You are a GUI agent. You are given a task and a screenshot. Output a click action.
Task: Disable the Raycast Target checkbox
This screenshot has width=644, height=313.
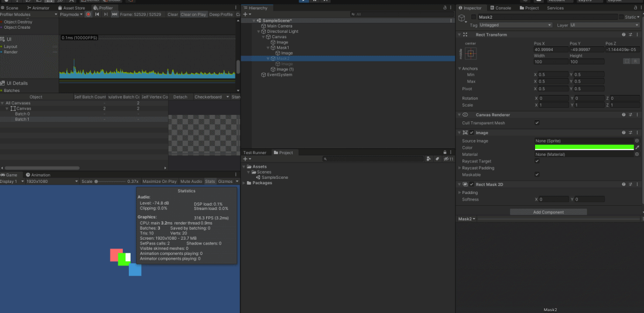tap(537, 161)
